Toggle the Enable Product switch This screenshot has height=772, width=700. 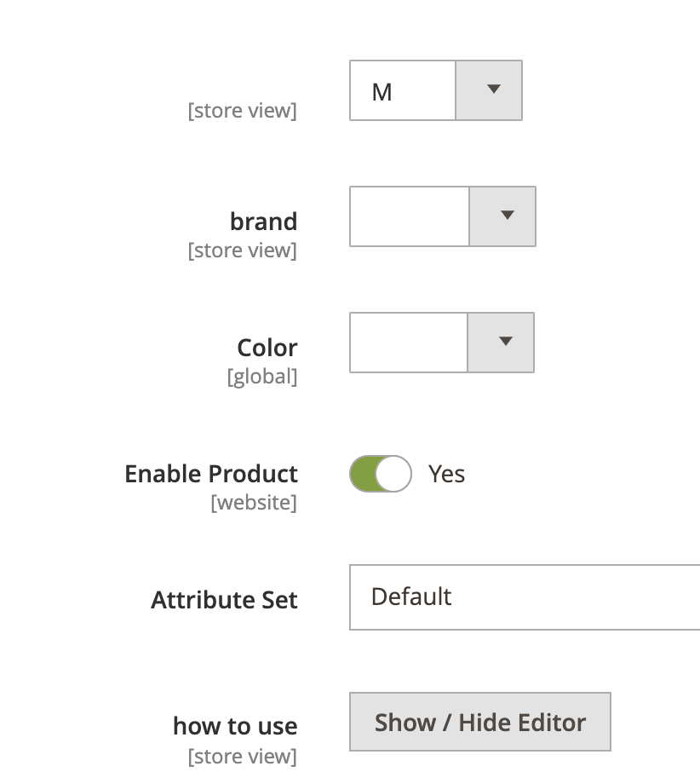pyautogui.click(x=381, y=474)
